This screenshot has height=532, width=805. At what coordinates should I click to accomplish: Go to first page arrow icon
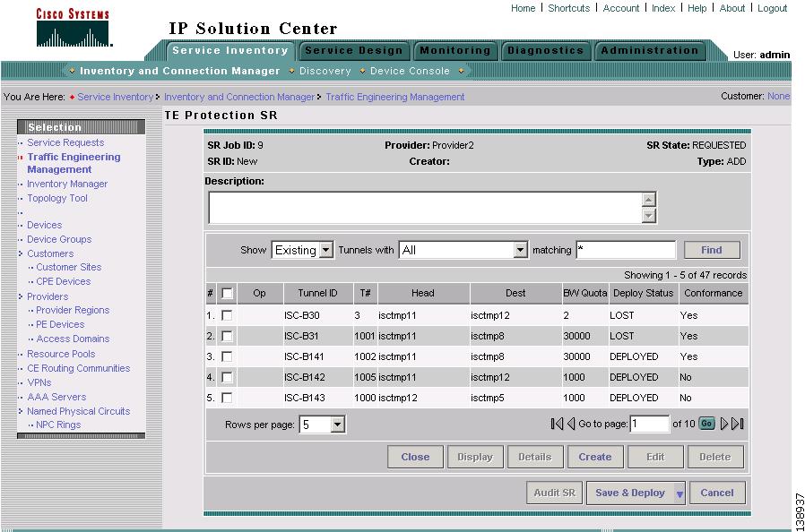pos(557,424)
